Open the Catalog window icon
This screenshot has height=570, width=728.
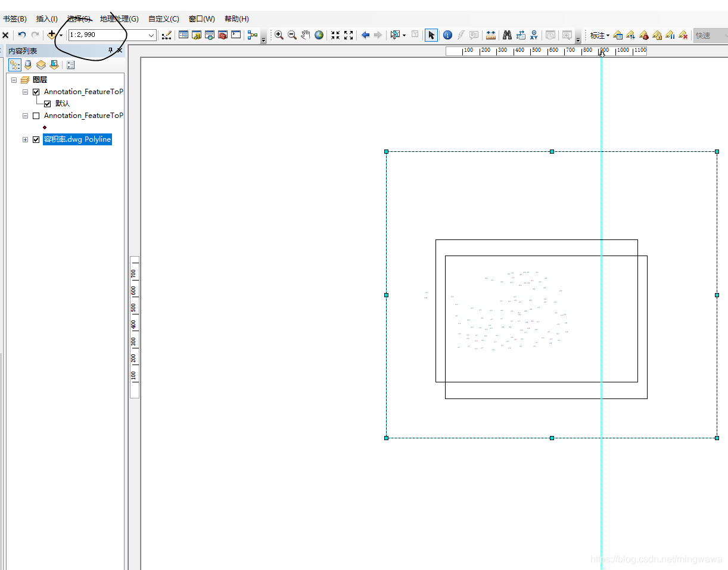[197, 35]
